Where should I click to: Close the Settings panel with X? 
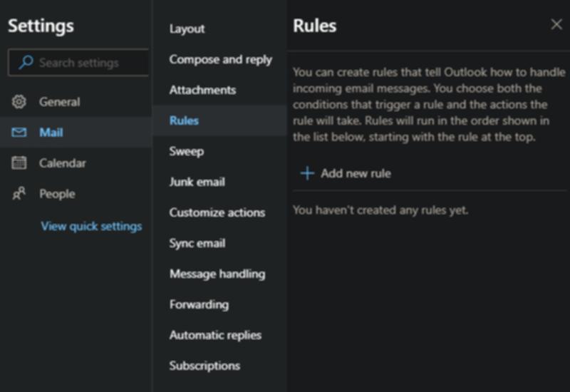coord(556,25)
